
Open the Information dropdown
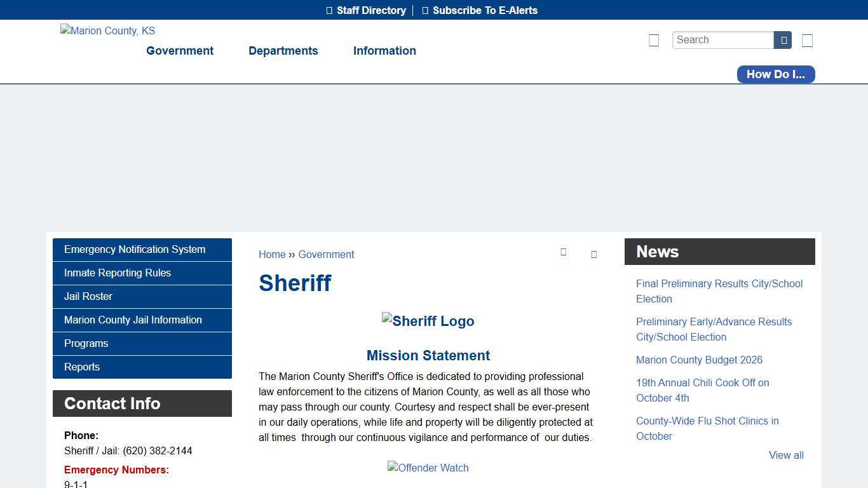tap(384, 51)
